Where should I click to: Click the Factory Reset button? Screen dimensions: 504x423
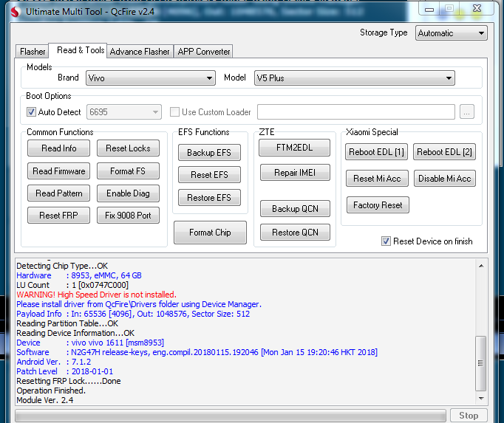click(x=378, y=205)
